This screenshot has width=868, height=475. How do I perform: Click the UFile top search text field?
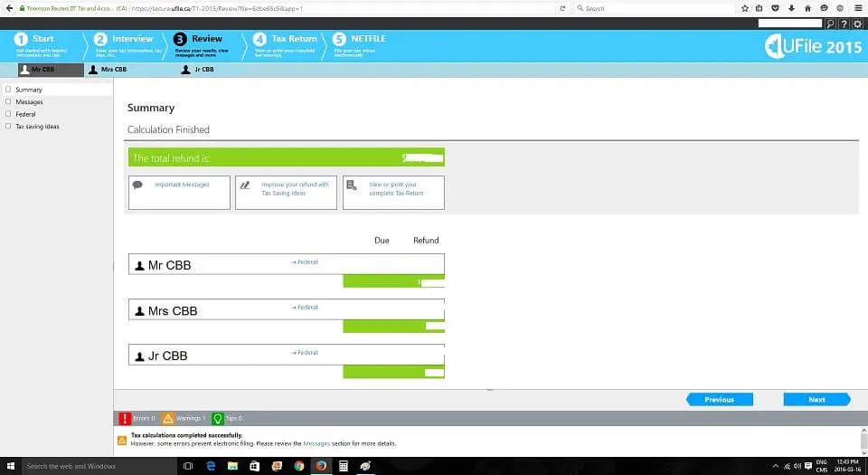point(790,24)
